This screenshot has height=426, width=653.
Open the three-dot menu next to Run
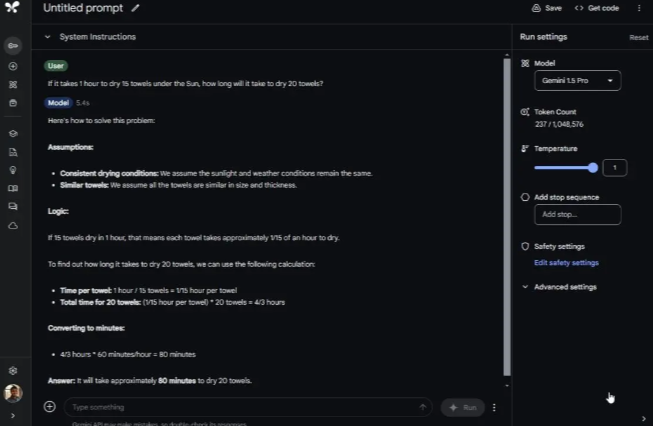coord(494,407)
